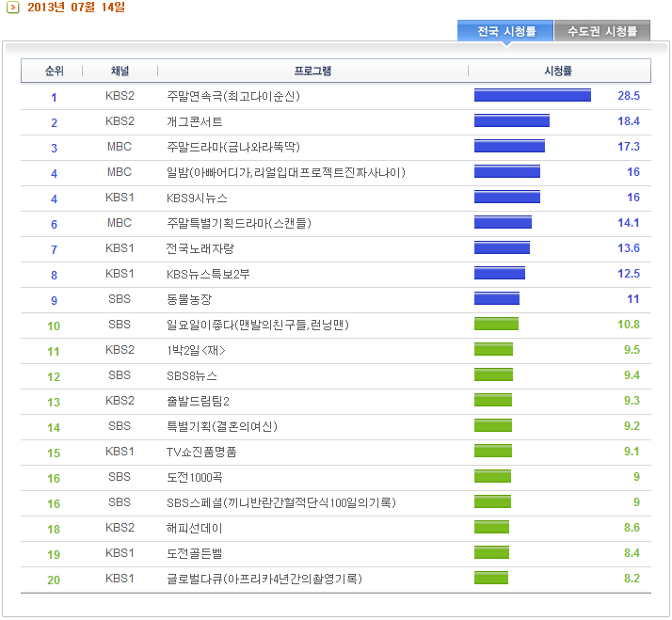
Task: Select program TV쇼진품명품
Action: [x=201, y=452]
